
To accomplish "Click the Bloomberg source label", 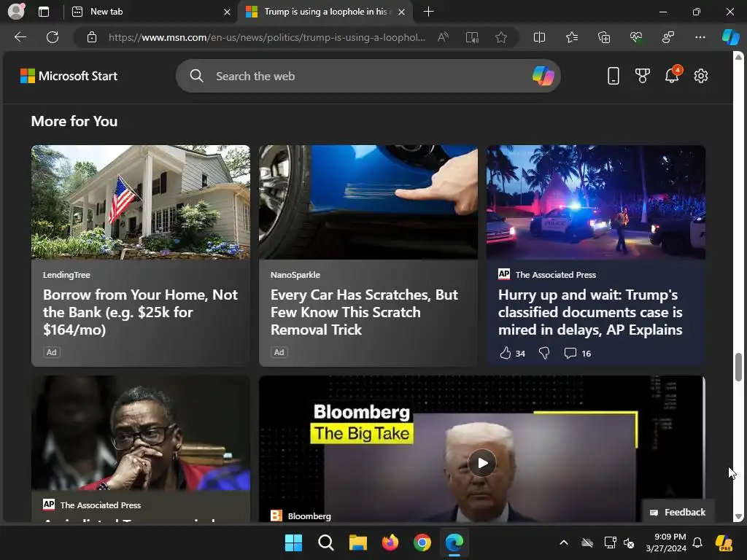I will point(309,516).
